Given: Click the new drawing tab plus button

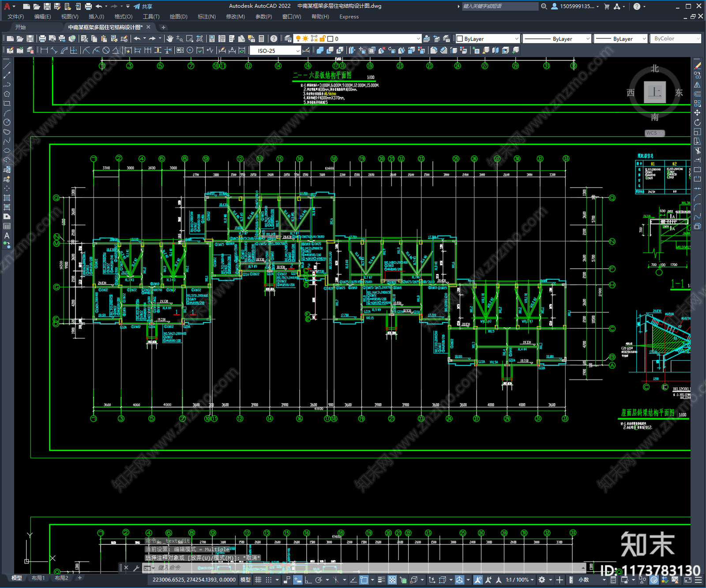Looking at the screenshot, I should 163,27.
